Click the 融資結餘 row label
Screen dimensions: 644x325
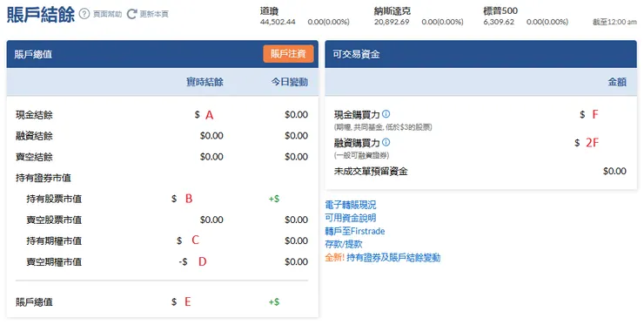coord(34,136)
